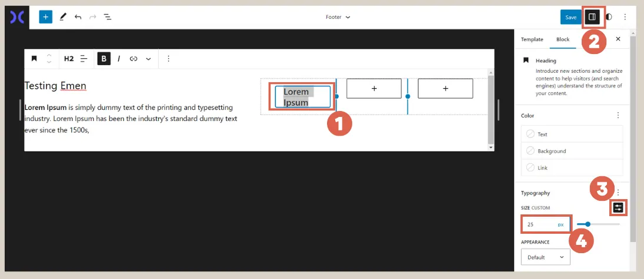Undo the last change
This screenshot has height=279, width=644.
pyautogui.click(x=78, y=17)
